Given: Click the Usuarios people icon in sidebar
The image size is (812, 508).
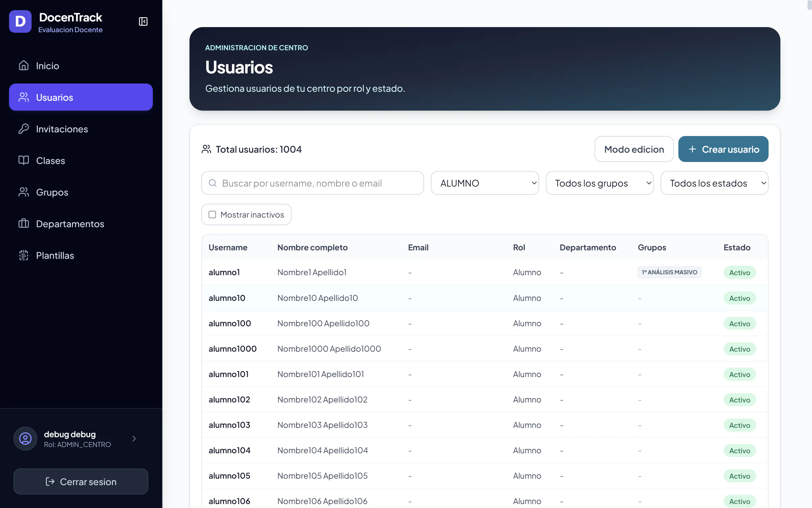Looking at the screenshot, I should 23,97.
